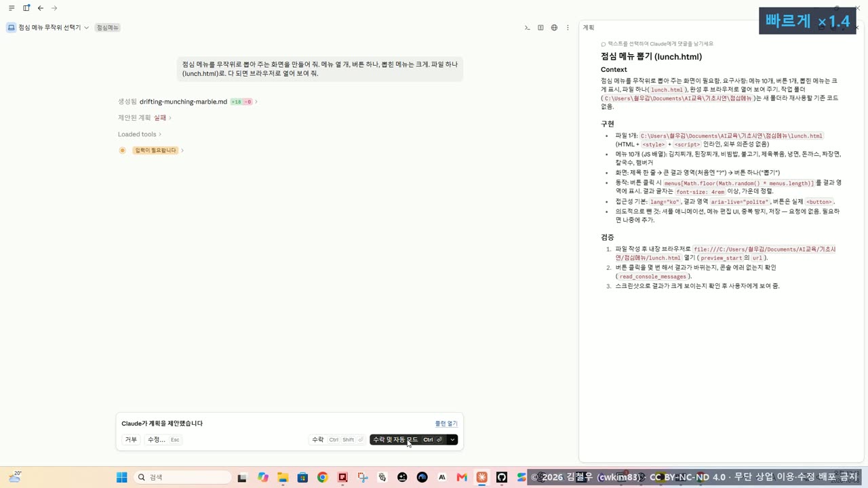Open the Windows Start menu
The height and width of the screenshot is (488, 868).
pos(122,477)
